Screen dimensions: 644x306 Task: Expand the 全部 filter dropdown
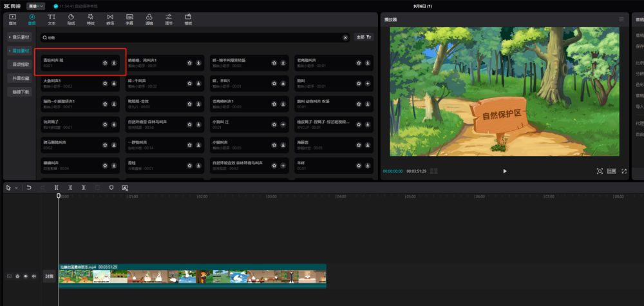(x=364, y=37)
